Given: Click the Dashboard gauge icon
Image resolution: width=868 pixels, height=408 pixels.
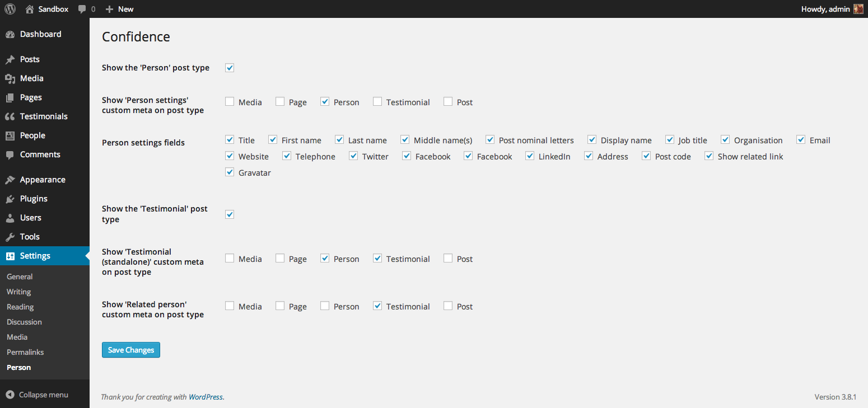Looking at the screenshot, I should (10, 34).
